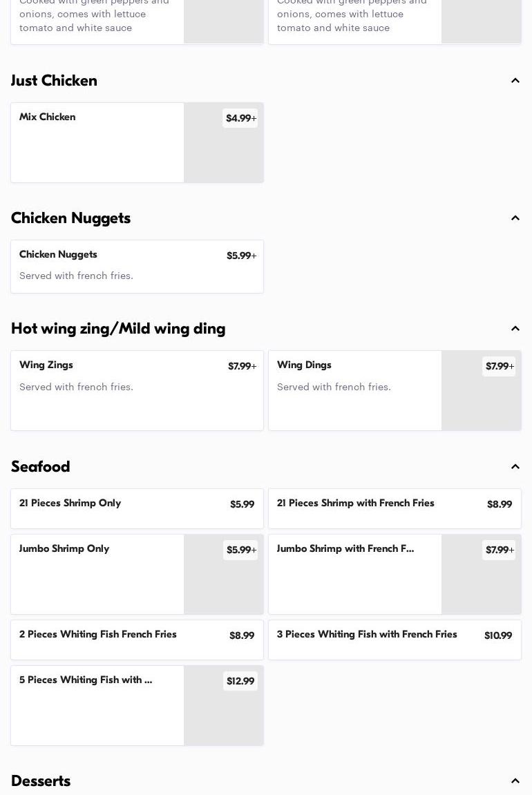Screen dimensions: 532x795
Task: Collapse the Seafood section
Action: (515, 467)
